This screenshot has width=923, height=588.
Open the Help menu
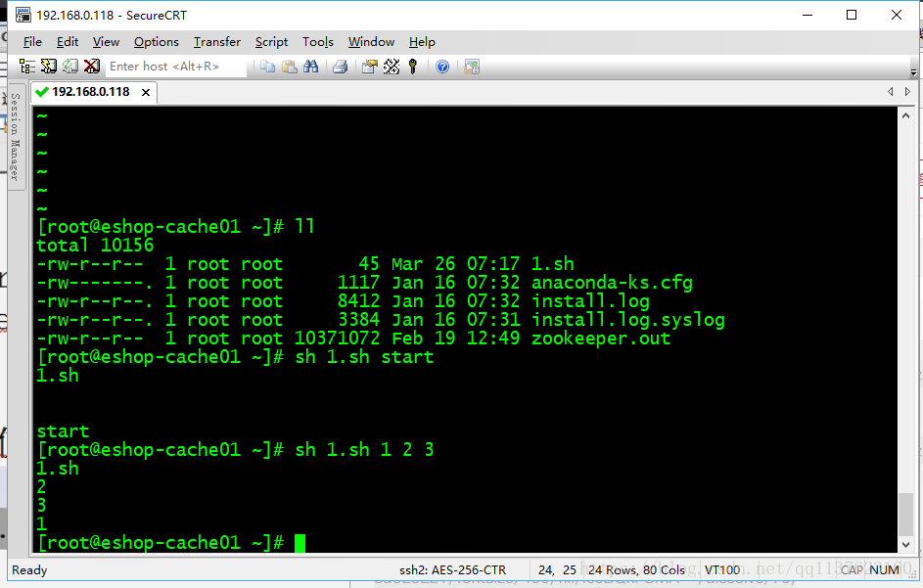point(422,42)
